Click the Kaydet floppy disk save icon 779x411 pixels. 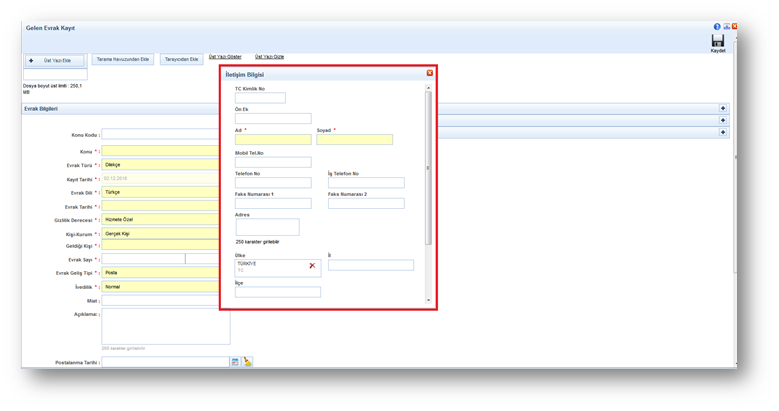[x=717, y=40]
